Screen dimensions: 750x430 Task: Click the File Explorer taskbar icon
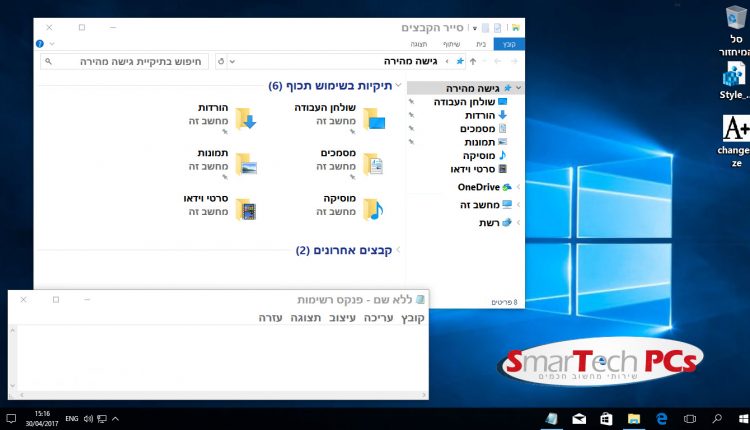pos(634,419)
